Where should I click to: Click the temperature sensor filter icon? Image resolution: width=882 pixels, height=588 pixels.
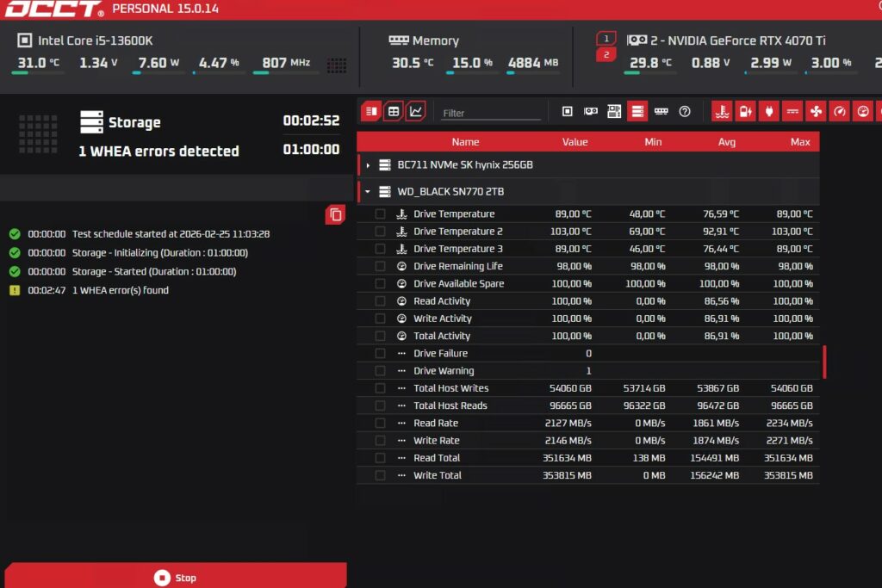723,111
